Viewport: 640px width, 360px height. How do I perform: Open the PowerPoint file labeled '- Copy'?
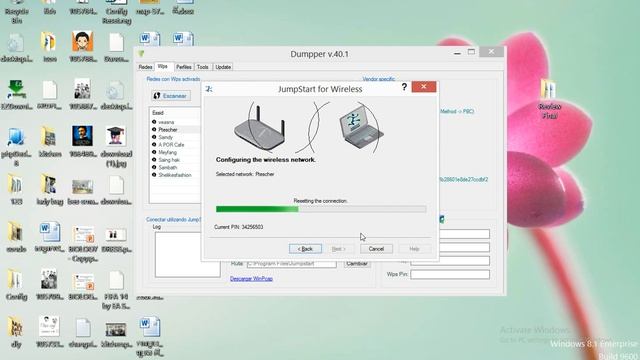[x=83, y=244]
